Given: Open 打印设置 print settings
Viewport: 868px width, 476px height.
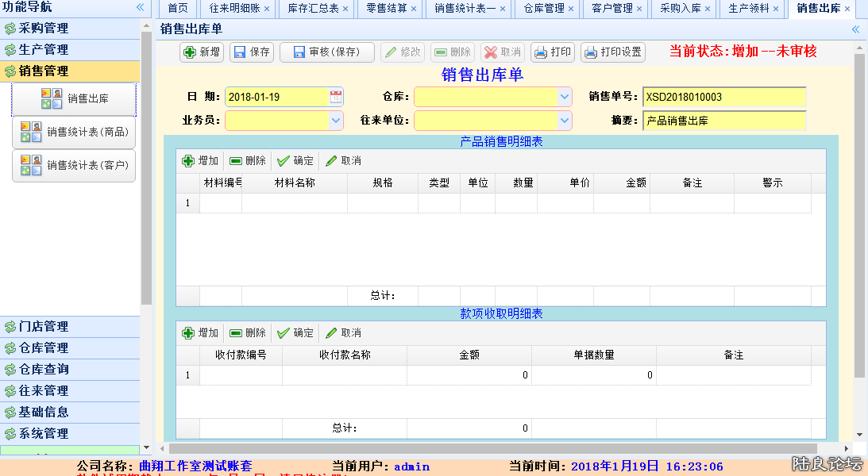Looking at the screenshot, I should coord(612,52).
